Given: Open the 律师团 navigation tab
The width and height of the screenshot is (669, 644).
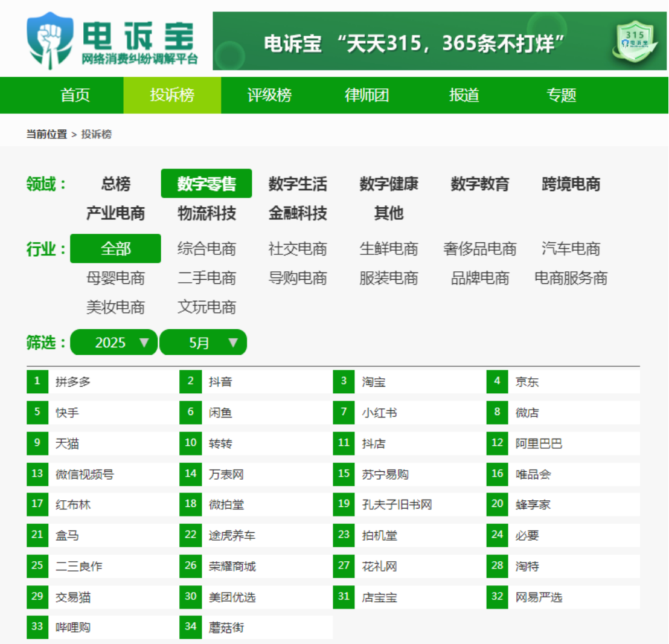Looking at the screenshot, I should click(367, 95).
